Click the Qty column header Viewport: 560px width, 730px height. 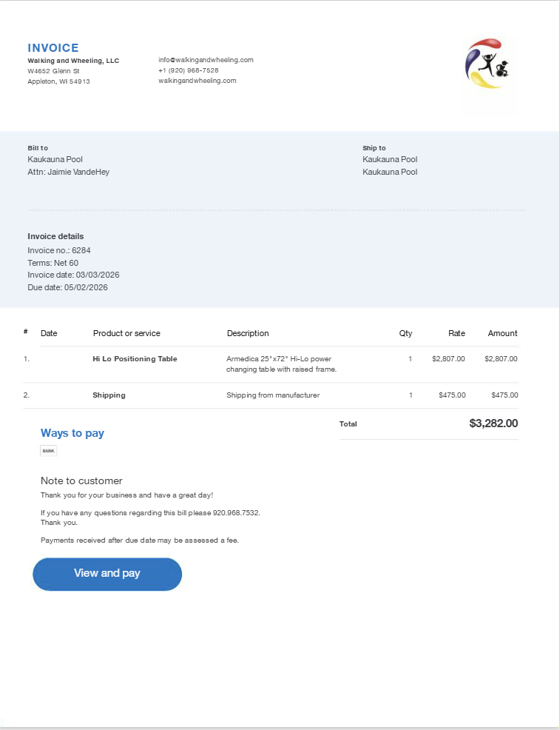tap(405, 333)
